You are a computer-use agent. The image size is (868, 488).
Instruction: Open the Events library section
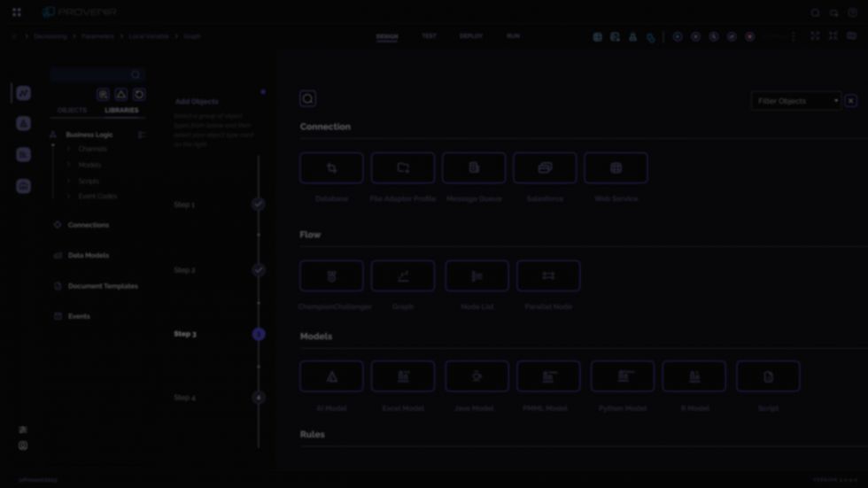(79, 316)
